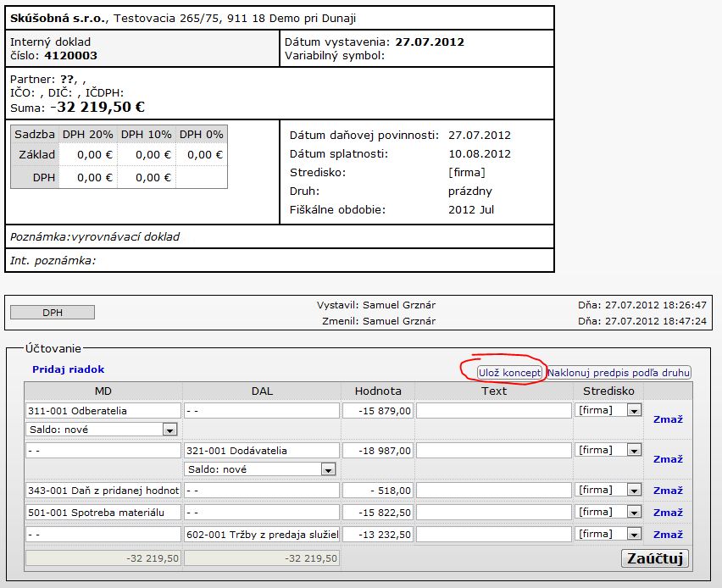The width and height of the screenshot is (722, 588).
Task: Click the DPH 20% column header
Action: pyautogui.click(x=88, y=135)
